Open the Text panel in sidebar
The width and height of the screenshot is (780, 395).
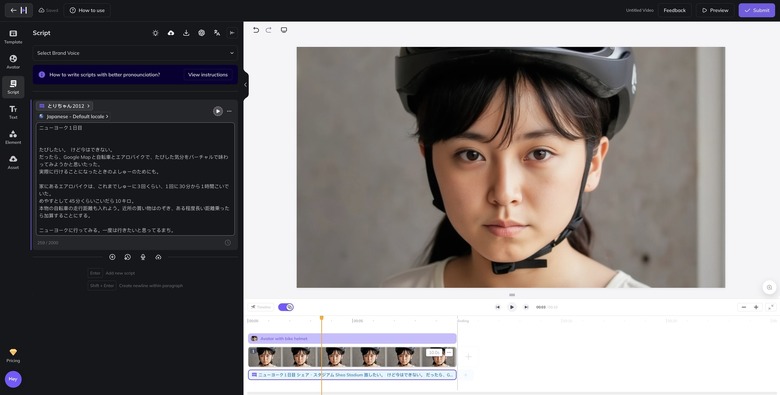[x=13, y=112]
